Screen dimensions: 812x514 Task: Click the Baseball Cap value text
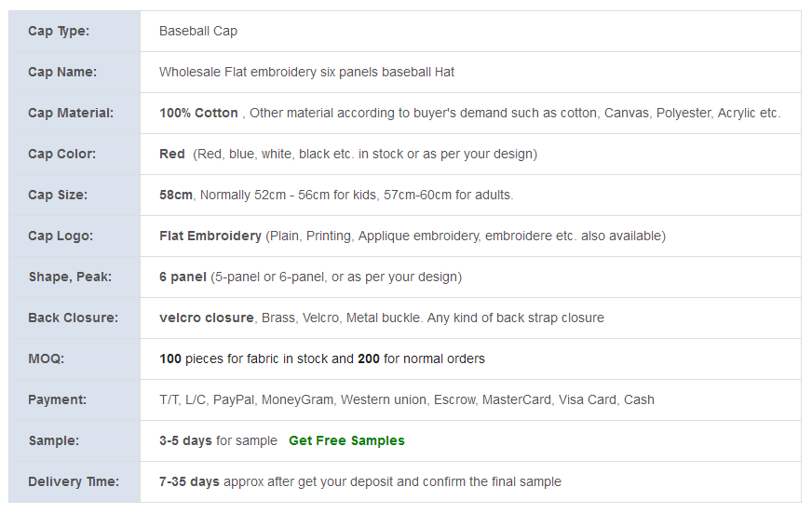pyautogui.click(x=197, y=31)
